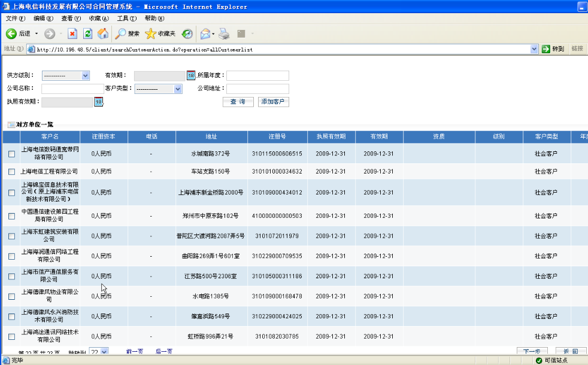
Task: Open calendar picker beside 有效期 field
Action: click(x=191, y=75)
